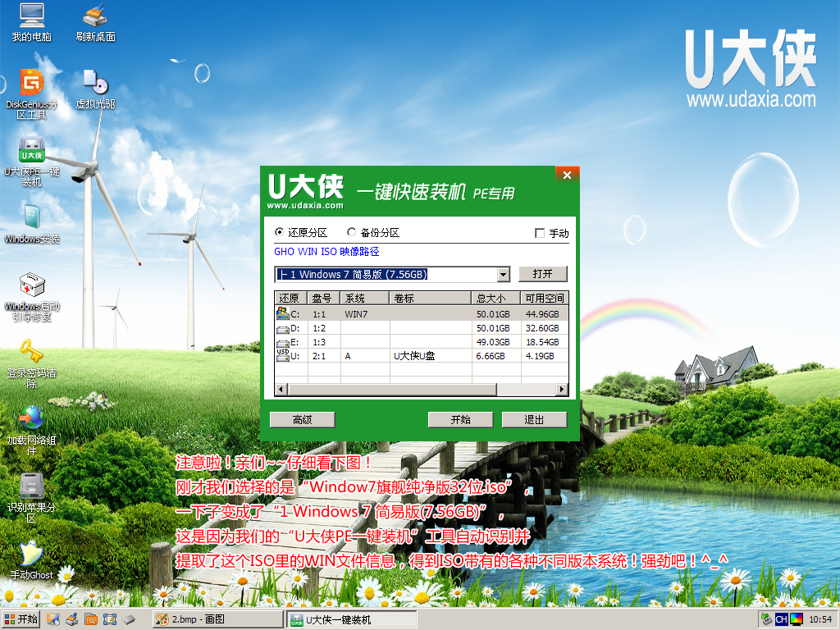Open the folder search quick launch icon
This screenshot has width=840, height=630.
[x=90, y=620]
